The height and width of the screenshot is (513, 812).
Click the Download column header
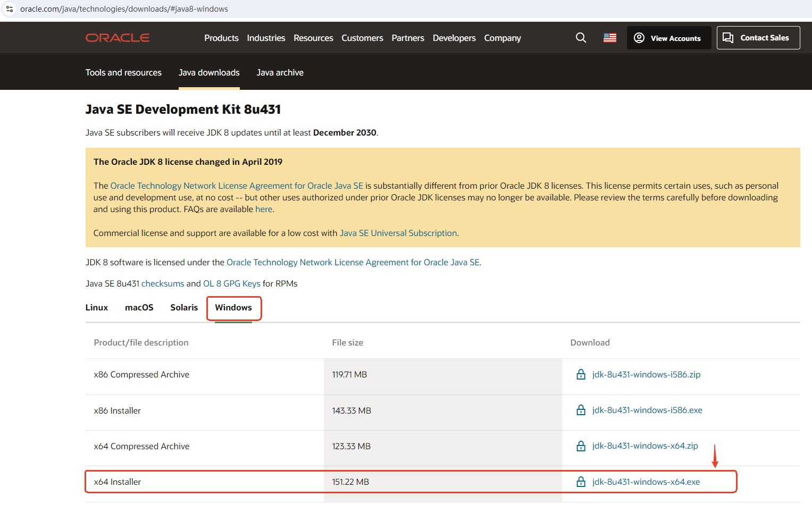click(590, 342)
